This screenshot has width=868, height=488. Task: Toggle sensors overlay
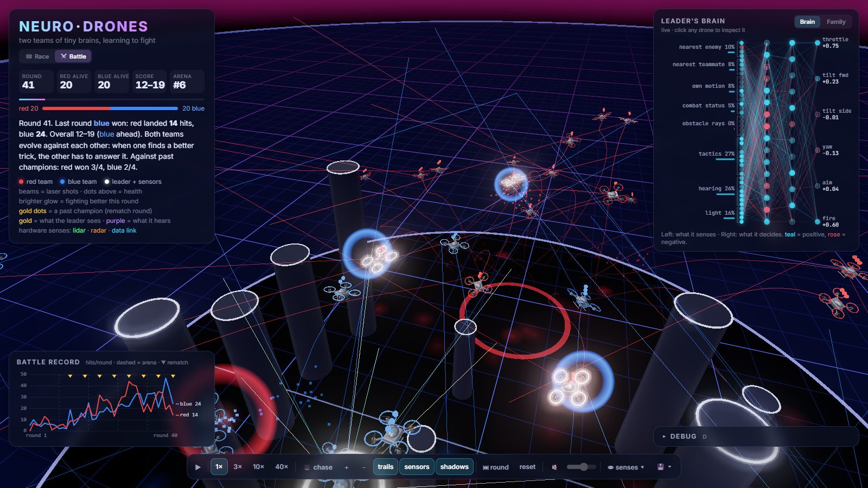pyautogui.click(x=417, y=467)
